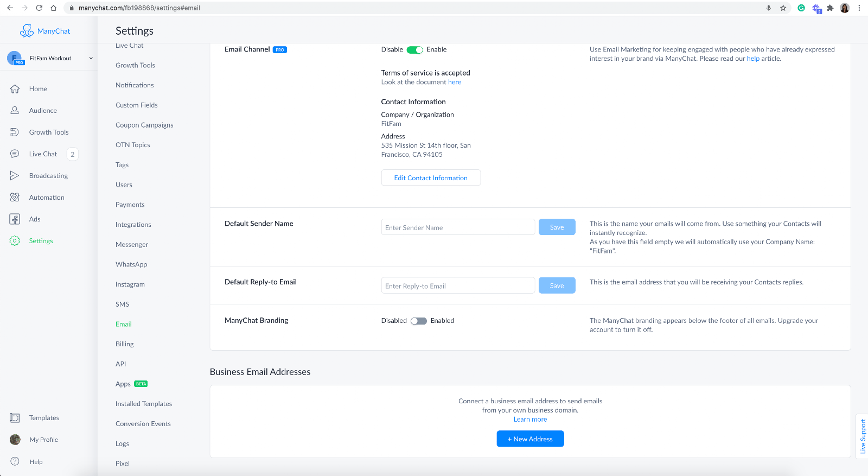Click Edit Contact Information button
Screen dimensions: 868x476
click(x=431, y=178)
